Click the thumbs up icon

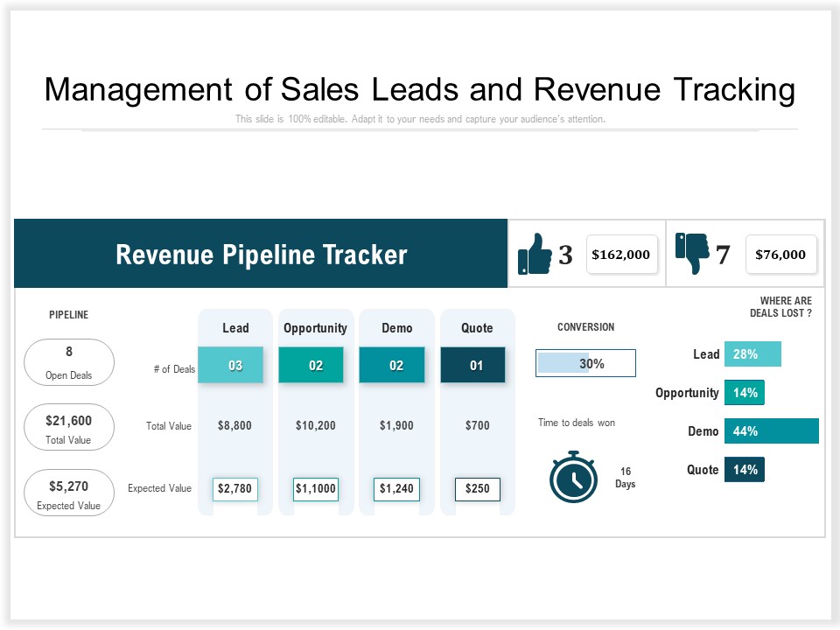click(x=535, y=254)
